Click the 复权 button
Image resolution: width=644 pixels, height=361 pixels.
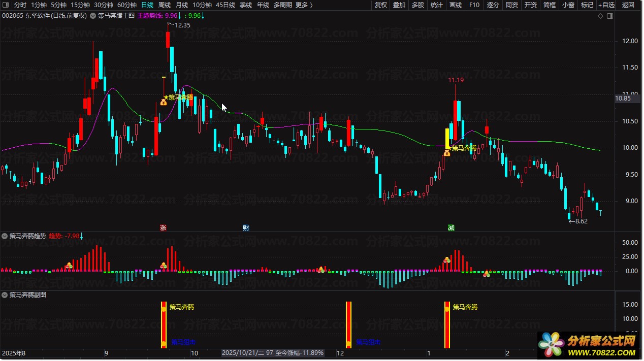coord(381,5)
